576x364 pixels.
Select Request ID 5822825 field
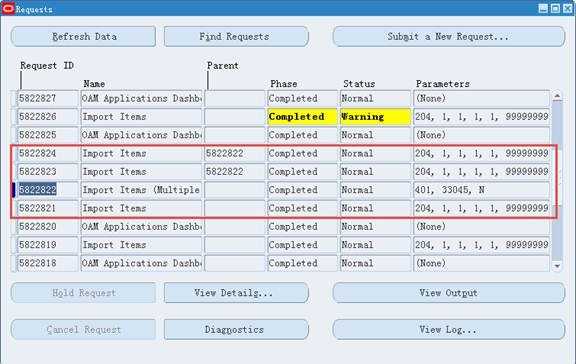[x=48, y=135]
